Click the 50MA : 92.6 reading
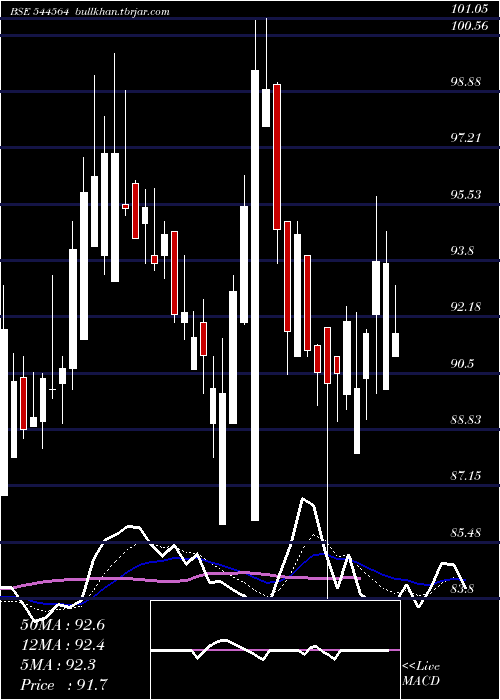The image size is (500, 700). pos(62,625)
